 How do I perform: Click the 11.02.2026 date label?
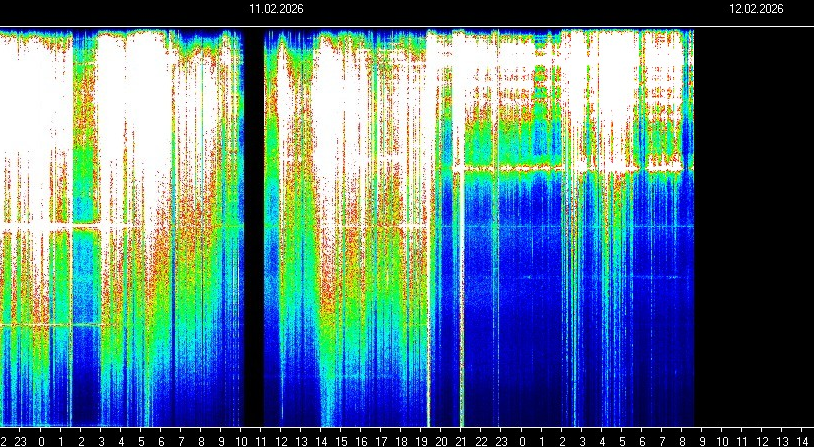[x=276, y=9]
